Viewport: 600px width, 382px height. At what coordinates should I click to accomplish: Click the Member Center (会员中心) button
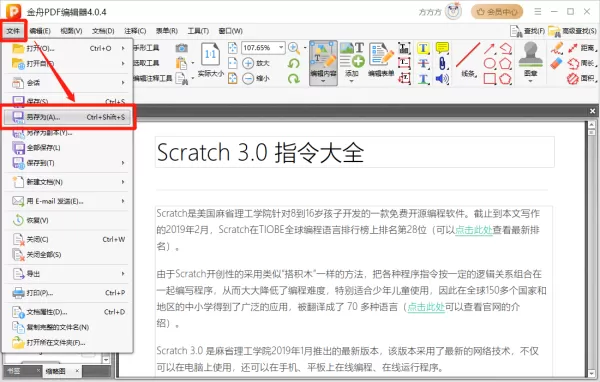coord(497,12)
